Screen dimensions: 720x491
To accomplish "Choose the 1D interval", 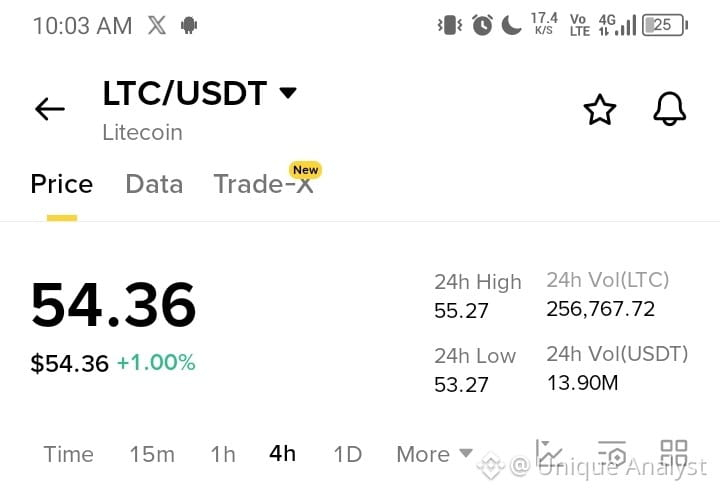I will point(347,454).
